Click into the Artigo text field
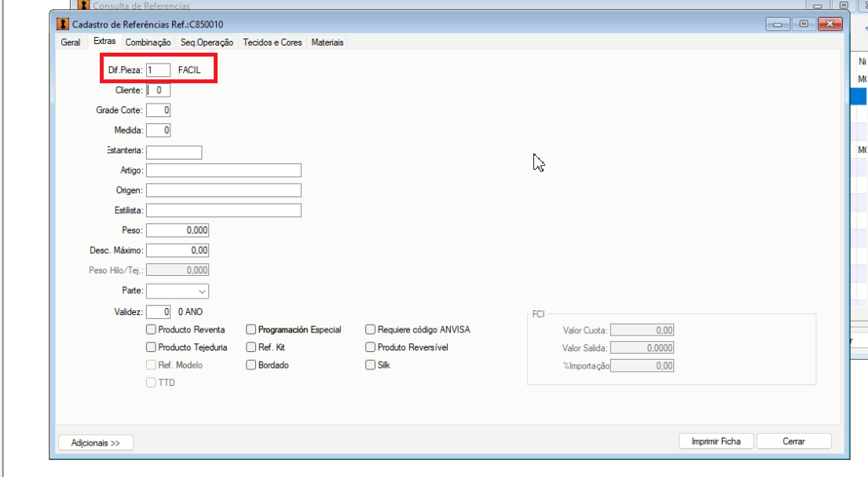Image resolution: width=868 pixels, height=477 pixels. (x=224, y=170)
